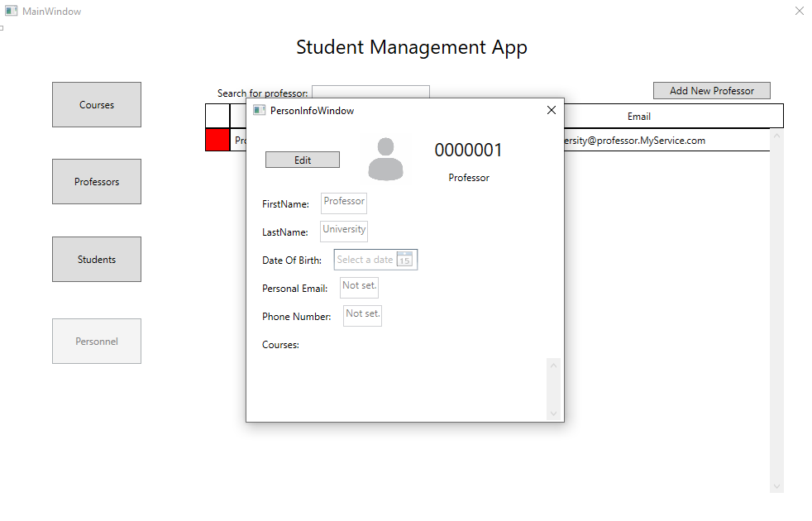Click Add New Professor button

711,91
